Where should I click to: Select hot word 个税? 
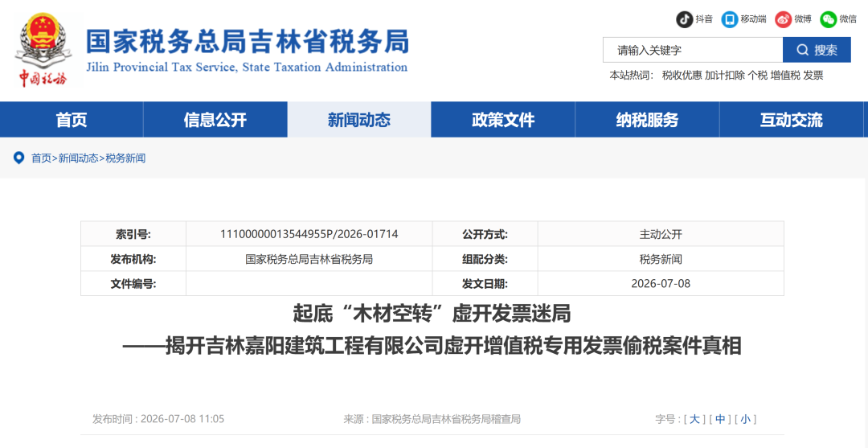pyautogui.click(x=757, y=76)
